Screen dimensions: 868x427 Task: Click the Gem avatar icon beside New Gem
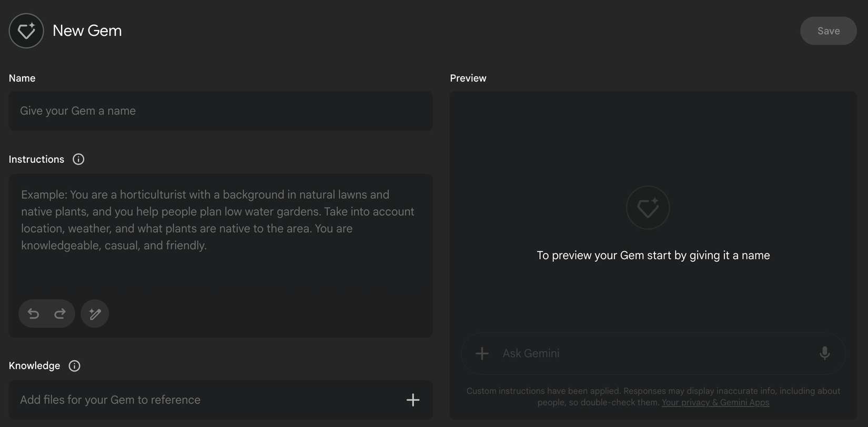click(x=26, y=31)
